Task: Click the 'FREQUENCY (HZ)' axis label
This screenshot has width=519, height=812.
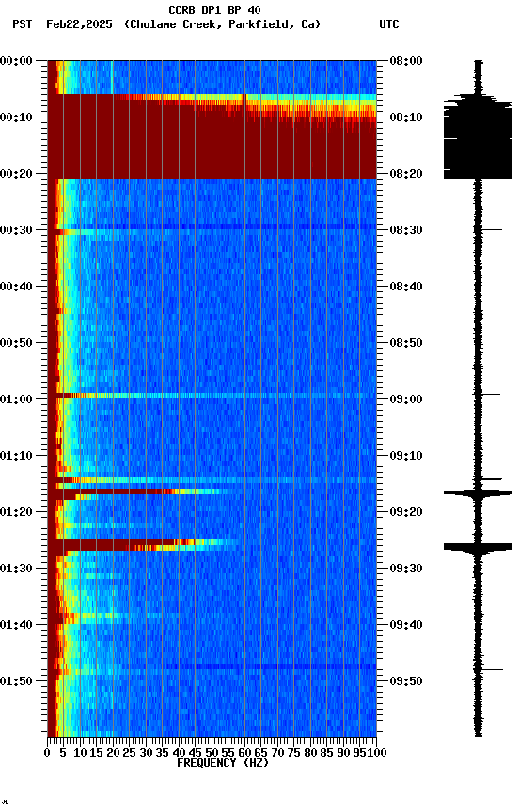Action: 223,763
